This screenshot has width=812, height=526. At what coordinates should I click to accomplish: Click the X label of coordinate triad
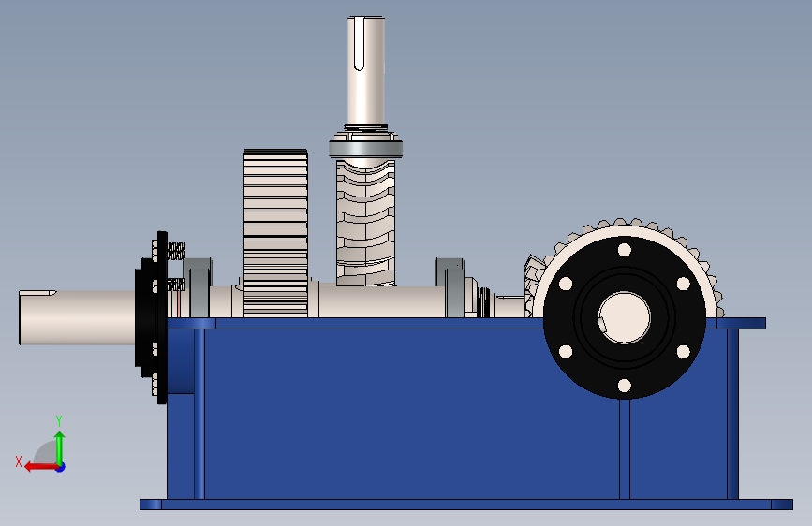pos(19,461)
